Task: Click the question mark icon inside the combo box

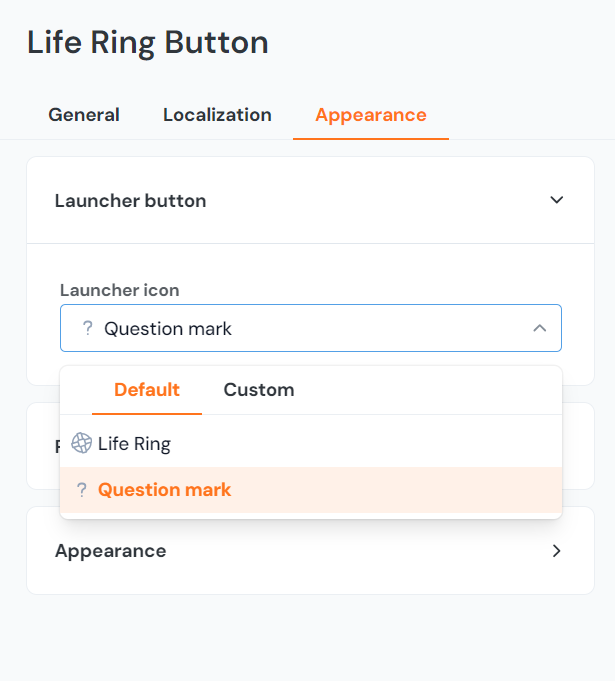Action: click(87, 328)
